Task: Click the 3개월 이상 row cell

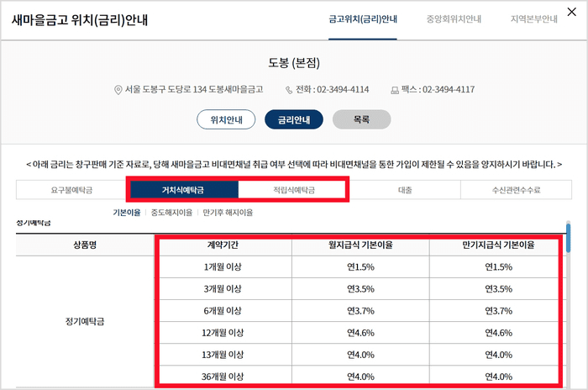Action: pyautogui.click(x=223, y=288)
